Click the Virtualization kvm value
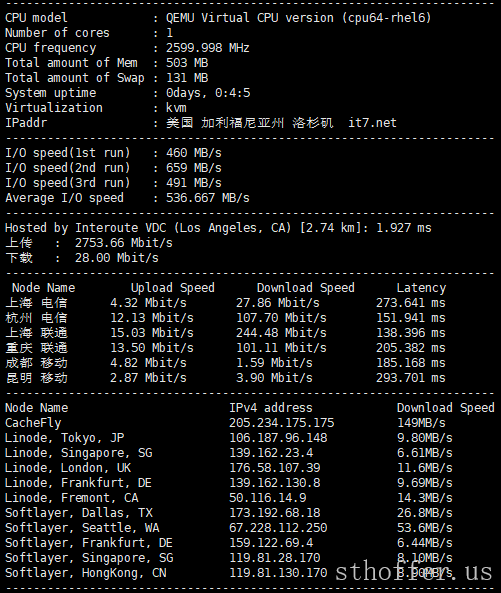The width and height of the screenshot is (501, 593). [x=176, y=108]
